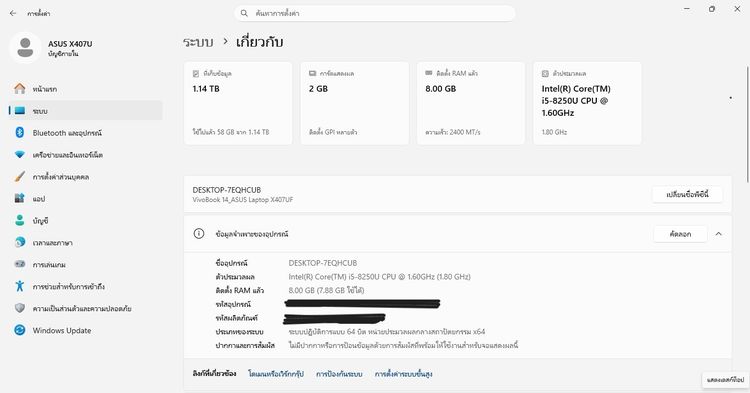Click the Time & language globe icon

(x=20, y=242)
